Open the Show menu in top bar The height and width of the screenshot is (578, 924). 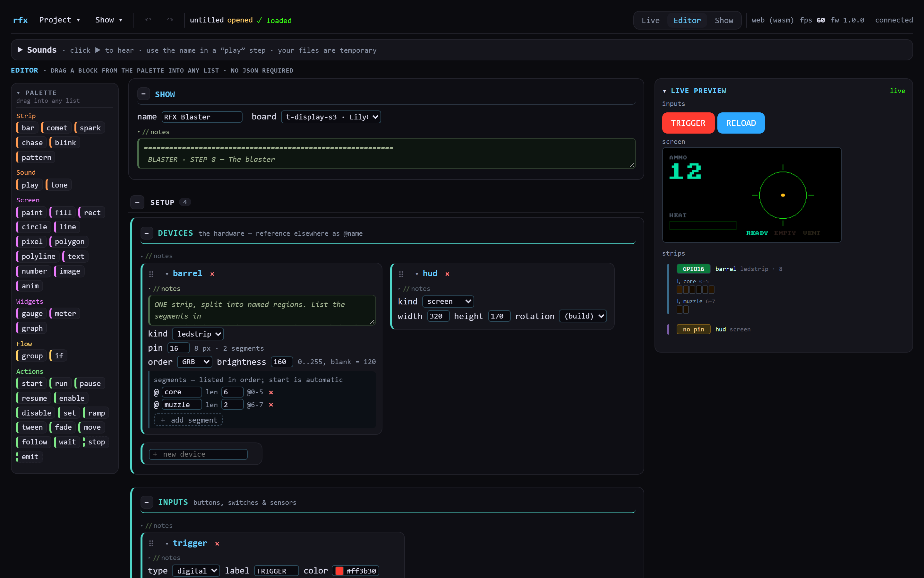[x=109, y=20]
